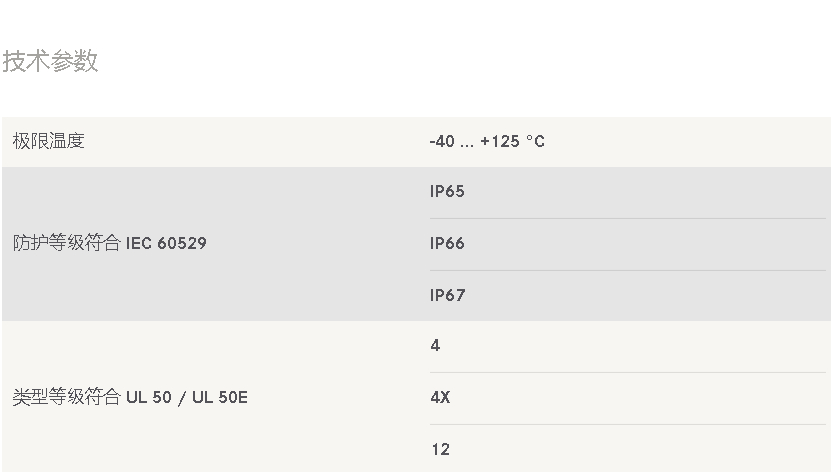The width and height of the screenshot is (831, 472).
Task: Click the UL 50E text in label
Action: click(220, 397)
